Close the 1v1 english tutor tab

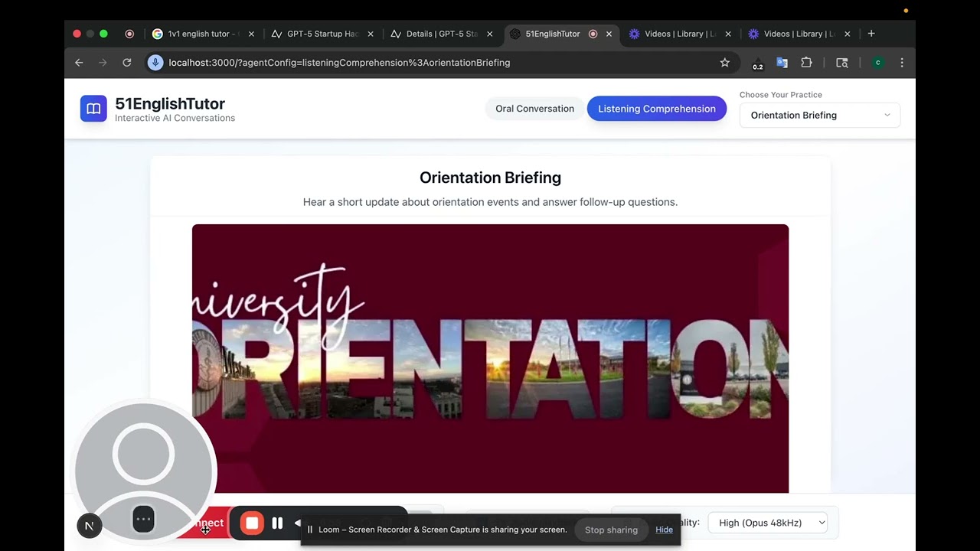[251, 34]
